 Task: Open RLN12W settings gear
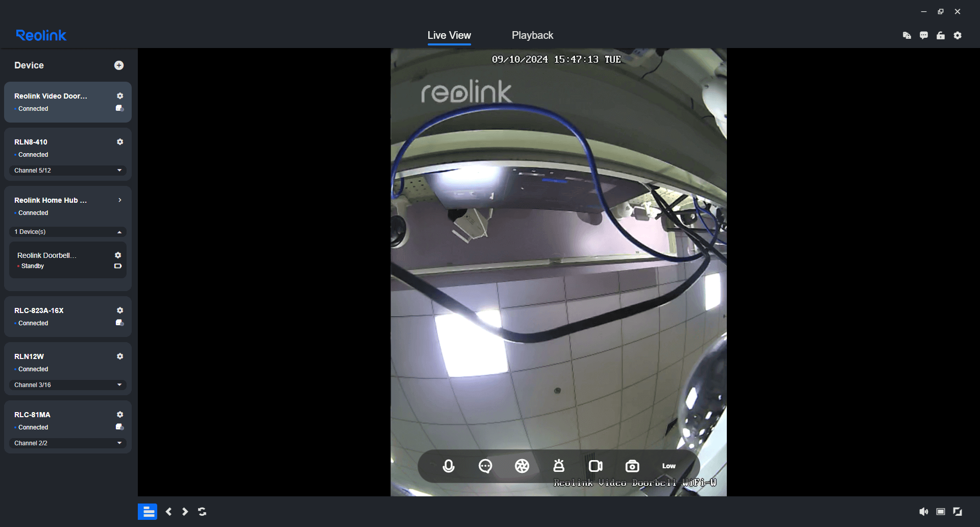coord(120,356)
